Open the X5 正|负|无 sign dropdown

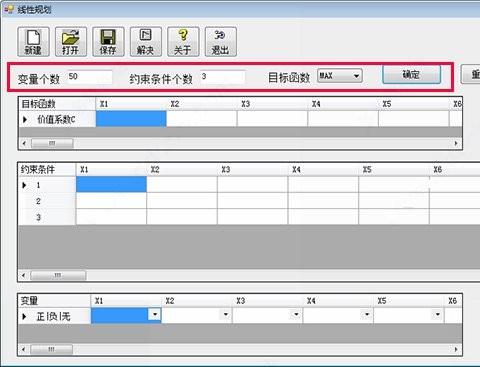(438, 314)
